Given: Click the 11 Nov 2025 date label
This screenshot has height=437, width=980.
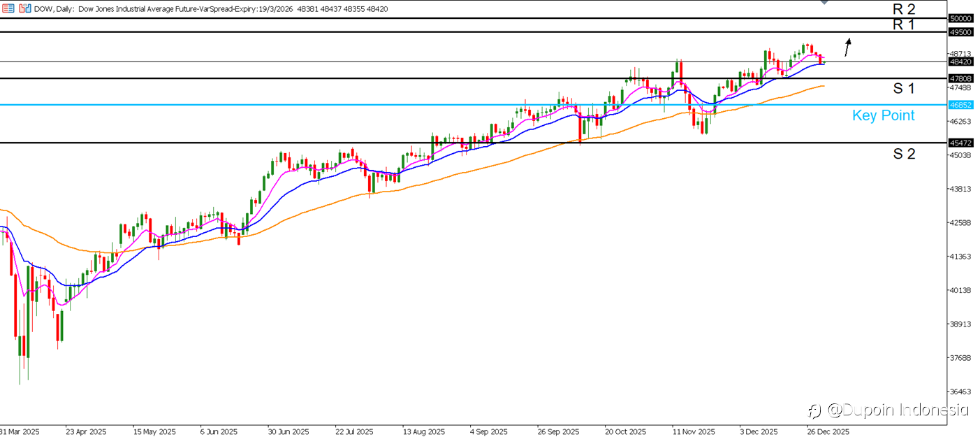Looking at the screenshot, I should (x=695, y=431).
